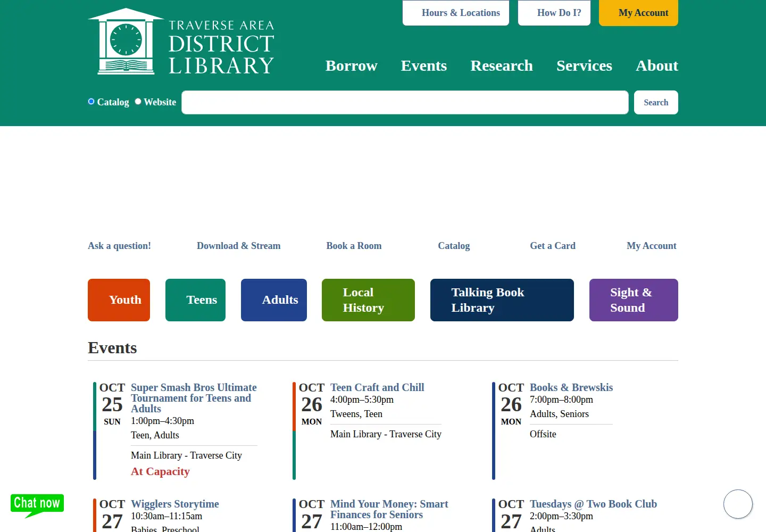The height and width of the screenshot is (532, 766).
Task: Go to Download & Stream link
Action: click(238, 246)
